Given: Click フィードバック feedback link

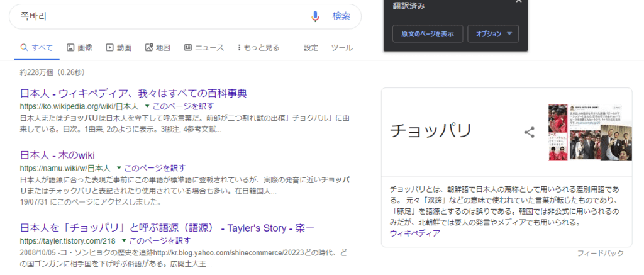Looking at the screenshot, I should 600,253.
